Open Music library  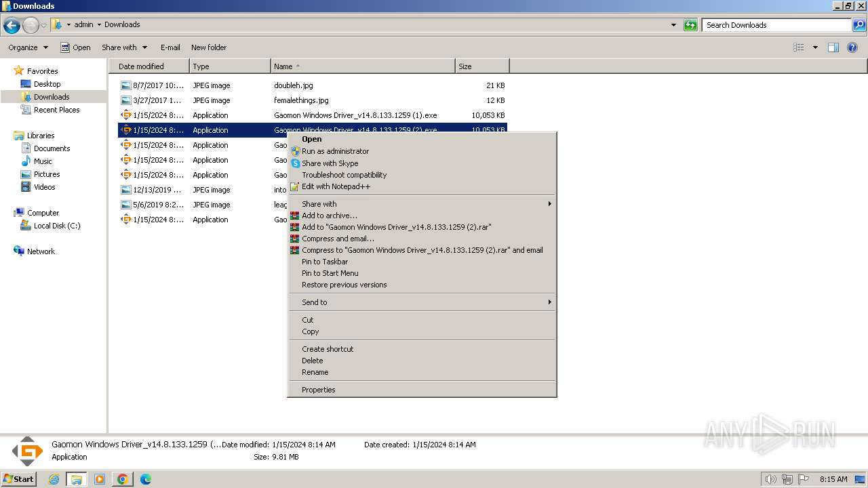(43, 161)
